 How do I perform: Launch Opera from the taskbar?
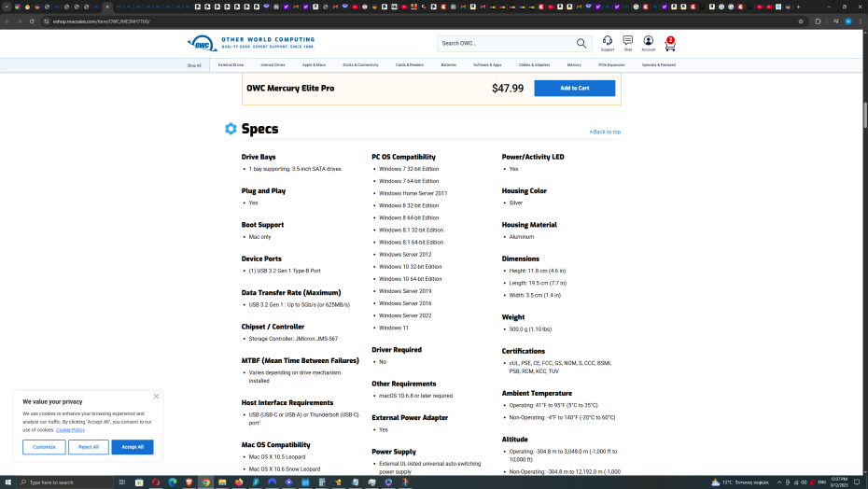(156, 482)
